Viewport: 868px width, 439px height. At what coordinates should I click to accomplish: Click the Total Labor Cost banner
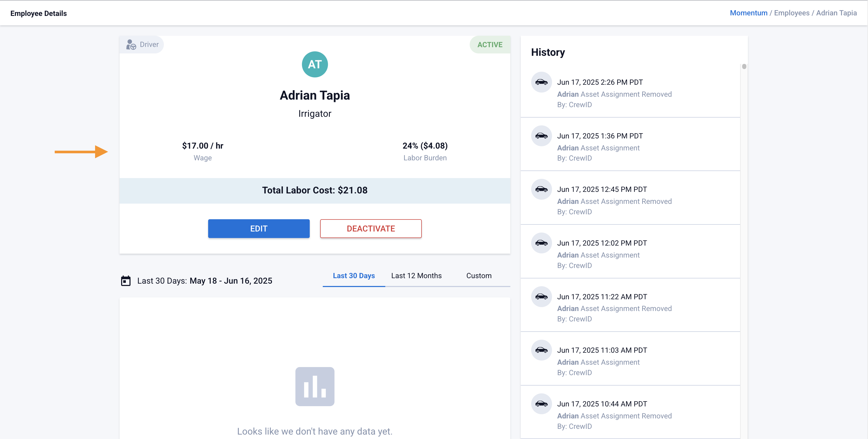314,191
